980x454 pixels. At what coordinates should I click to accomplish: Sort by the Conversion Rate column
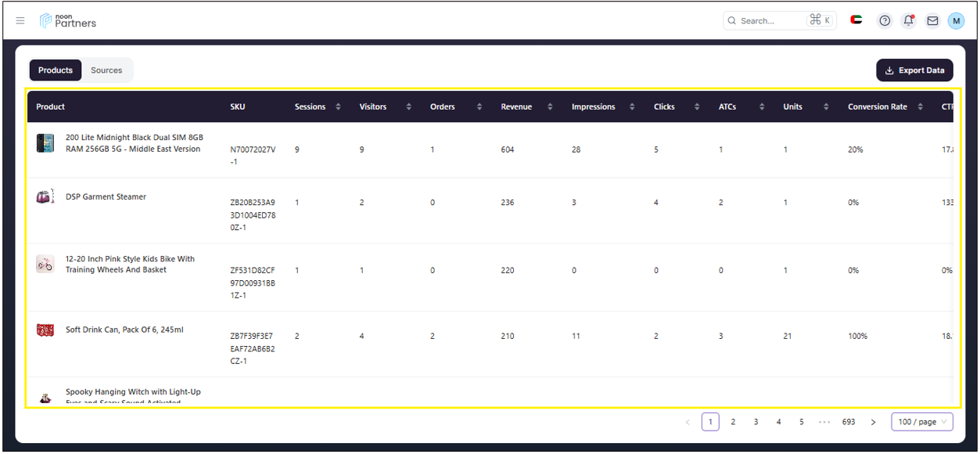921,107
